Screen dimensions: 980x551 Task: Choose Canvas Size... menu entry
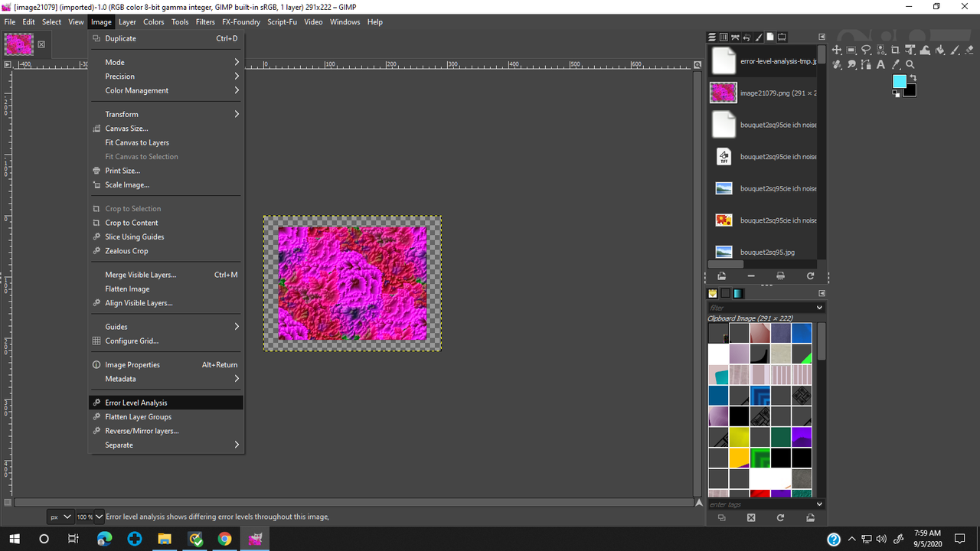166,129
